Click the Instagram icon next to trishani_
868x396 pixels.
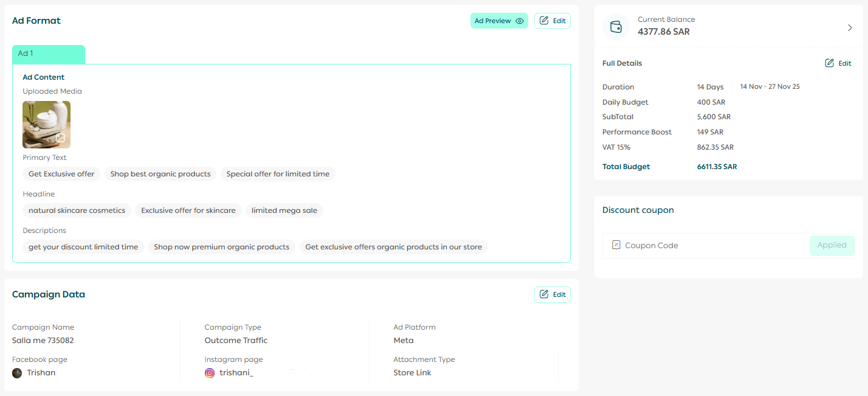point(210,373)
